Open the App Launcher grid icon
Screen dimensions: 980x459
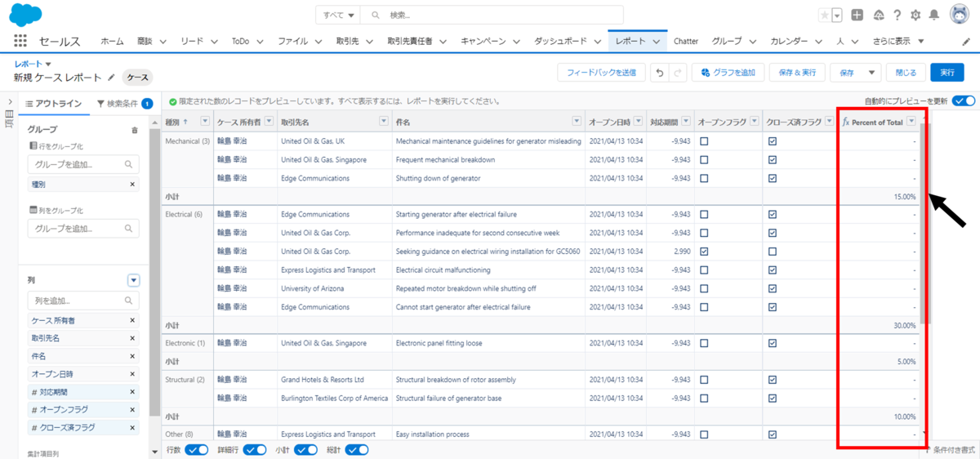20,41
